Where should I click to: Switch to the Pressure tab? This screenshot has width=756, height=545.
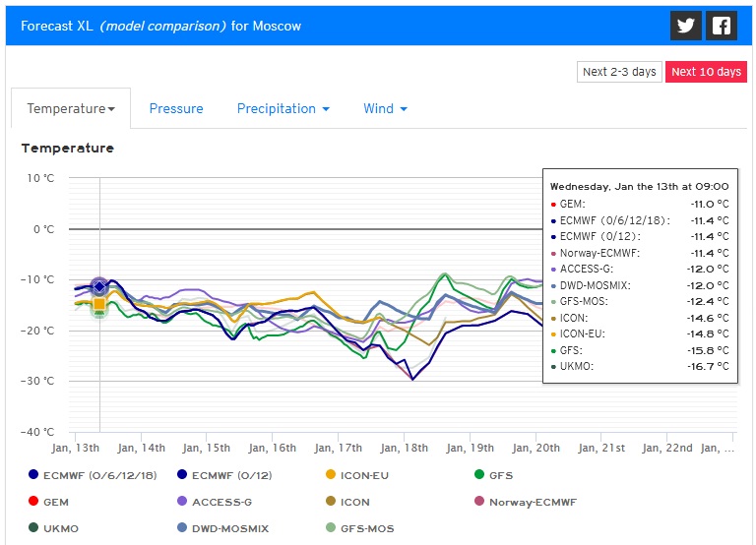tap(176, 108)
